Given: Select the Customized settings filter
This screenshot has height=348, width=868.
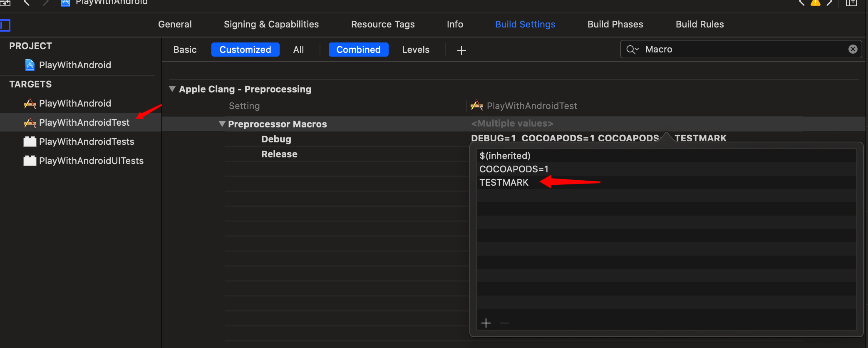Looking at the screenshot, I should tap(245, 50).
